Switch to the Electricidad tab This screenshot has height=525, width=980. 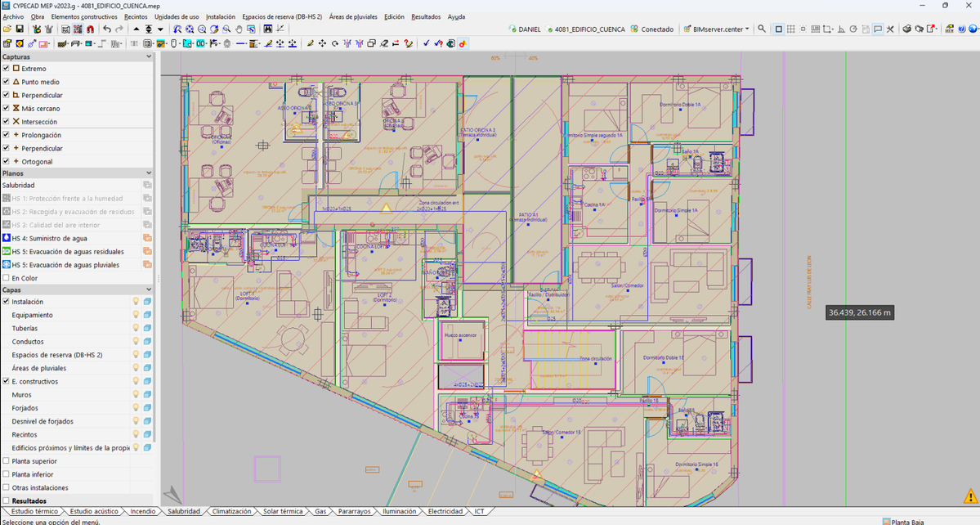445,511
